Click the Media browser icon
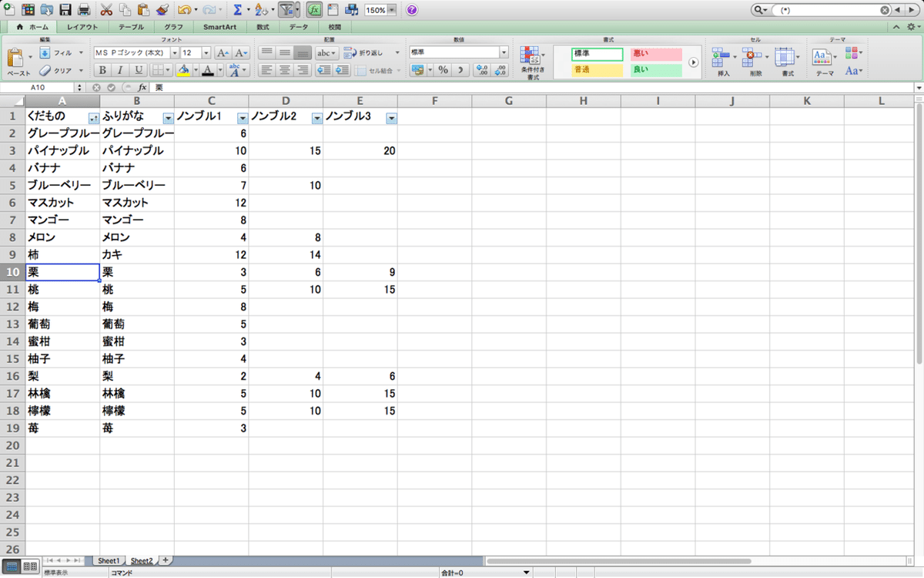 pyautogui.click(x=351, y=10)
